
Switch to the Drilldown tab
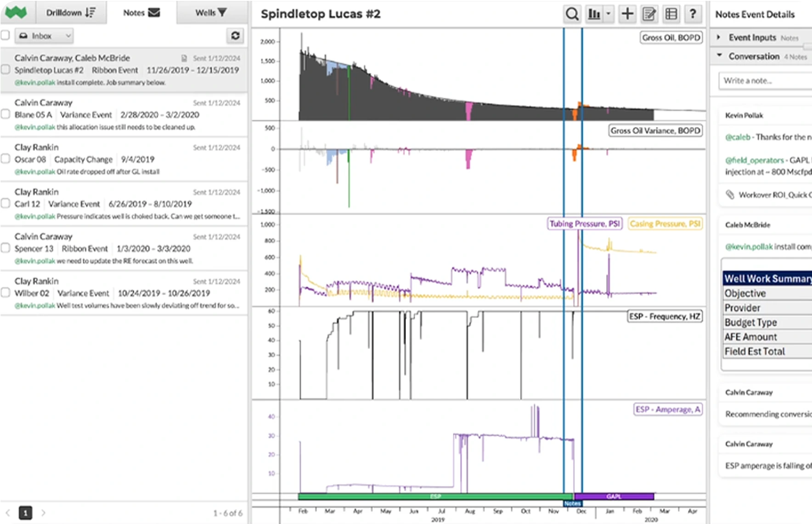pos(71,12)
